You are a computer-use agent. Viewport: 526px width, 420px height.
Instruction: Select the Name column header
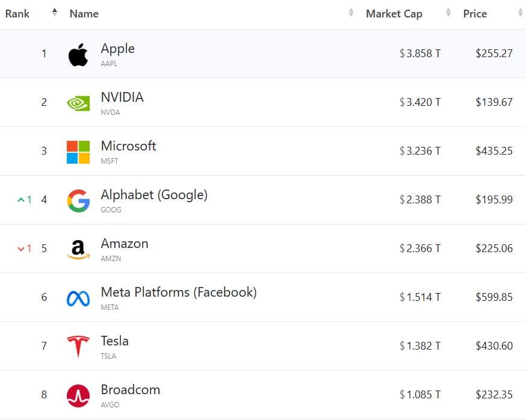[84, 14]
